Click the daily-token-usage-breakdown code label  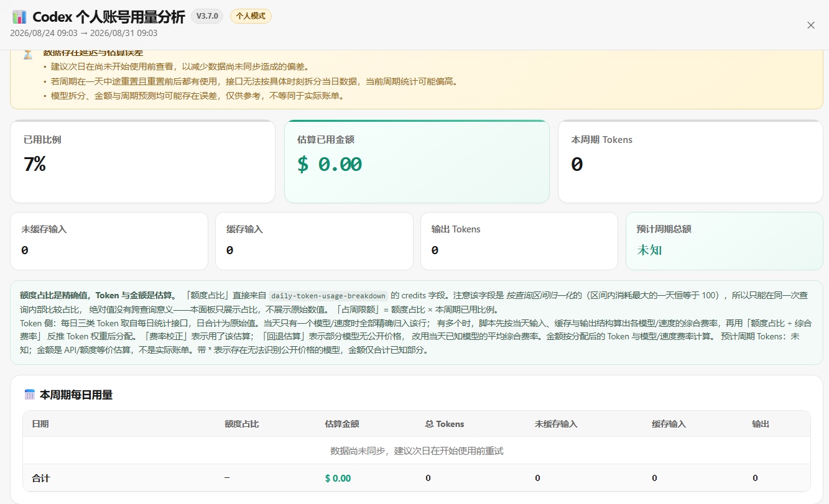[x=327, y=295]
